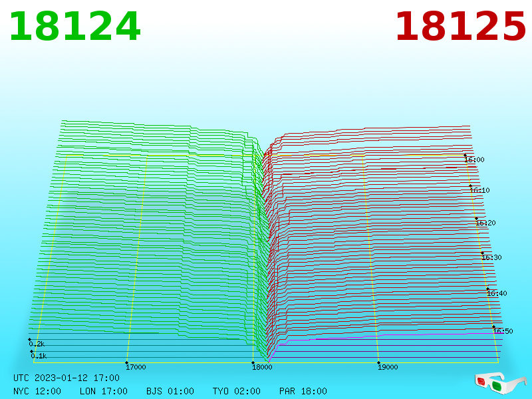Screen dimensions: 532x399
Task: Select the 16:40 time axis marker
Action: (x=497, y=293)
